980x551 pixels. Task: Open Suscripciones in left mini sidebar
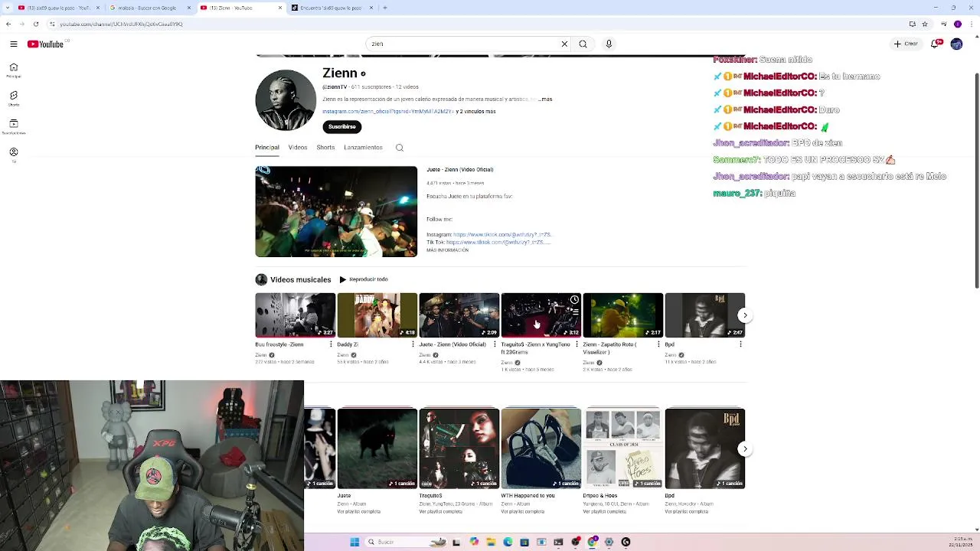pyautogui.click(x=13, y=126)
